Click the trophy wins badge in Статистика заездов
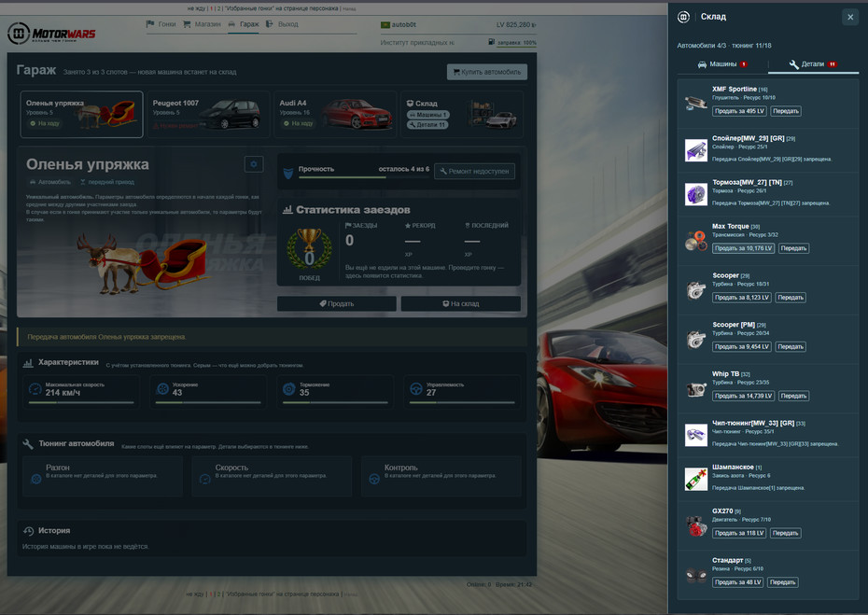The width and height of the screenshot is (868, 615). click(x=310, y=250)
